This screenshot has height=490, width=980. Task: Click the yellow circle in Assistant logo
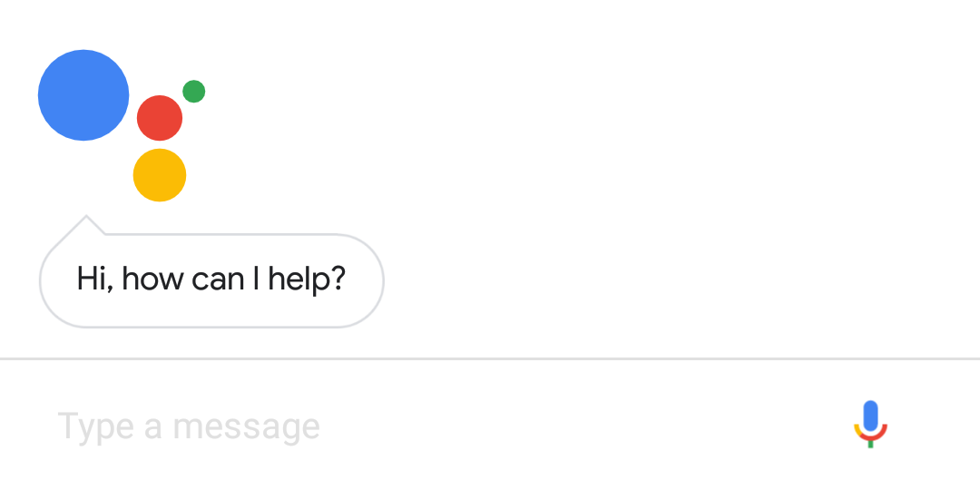pyautogui.click(x=160, y=175)
